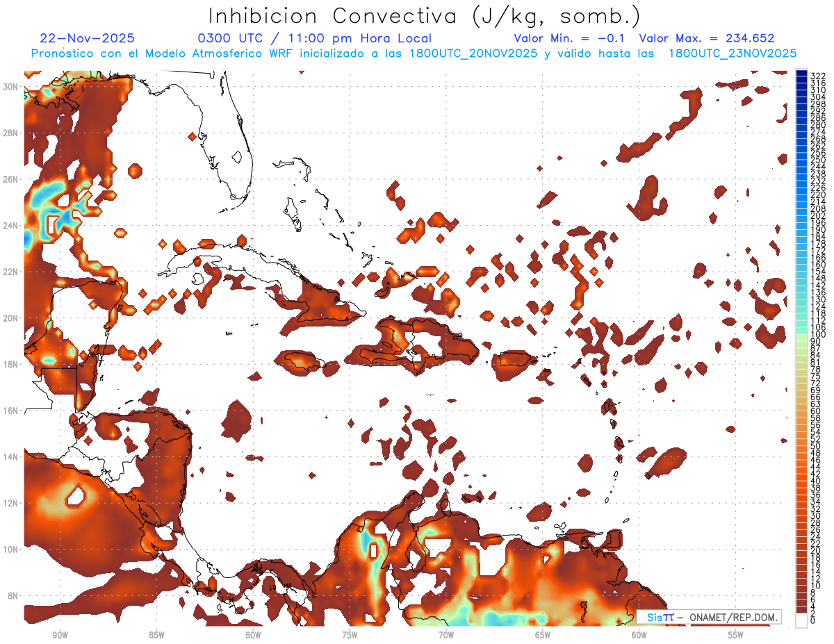Select the 'Valor Max. = 234.652' readout
Viewport: 834px width, 644px height.
707,39
